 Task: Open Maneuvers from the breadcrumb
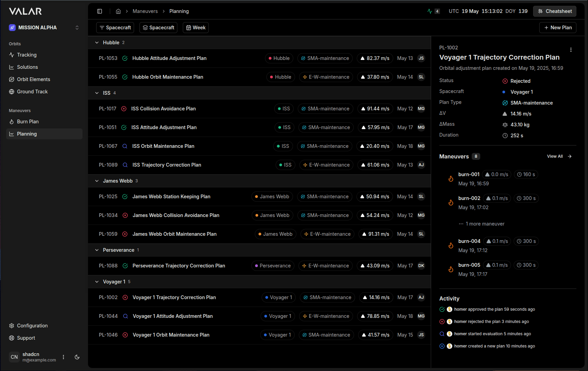[145, 11]
